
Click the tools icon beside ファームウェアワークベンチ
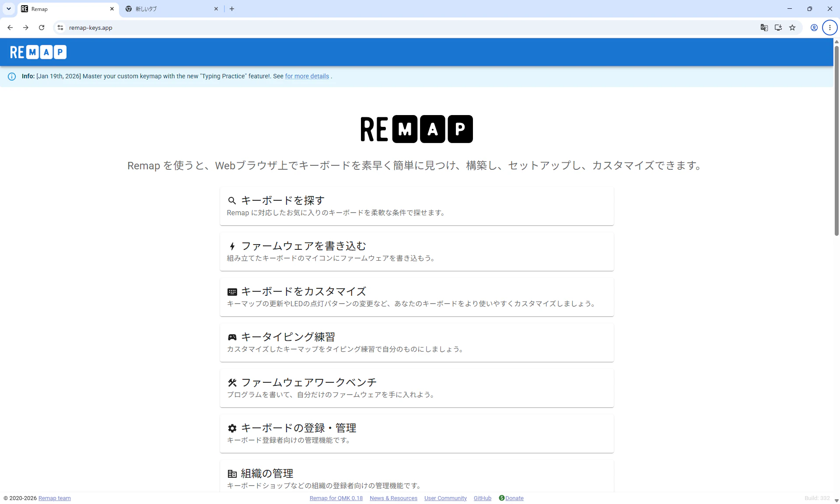232,383
